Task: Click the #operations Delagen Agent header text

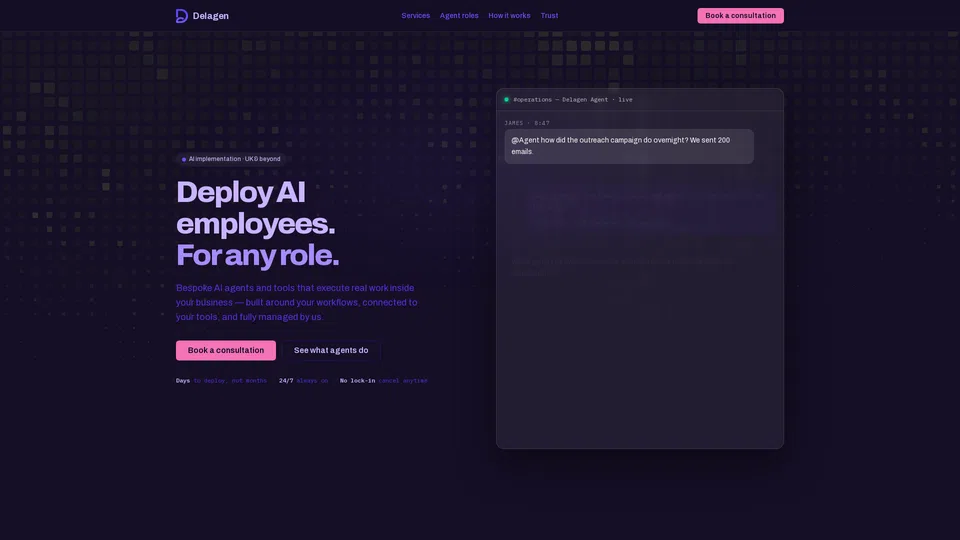Action: coord(572,99)
